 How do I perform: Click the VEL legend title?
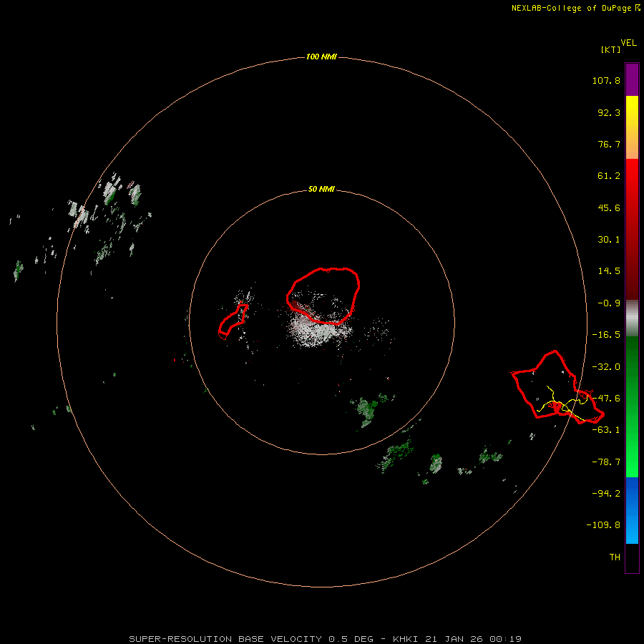coord(628,43)
